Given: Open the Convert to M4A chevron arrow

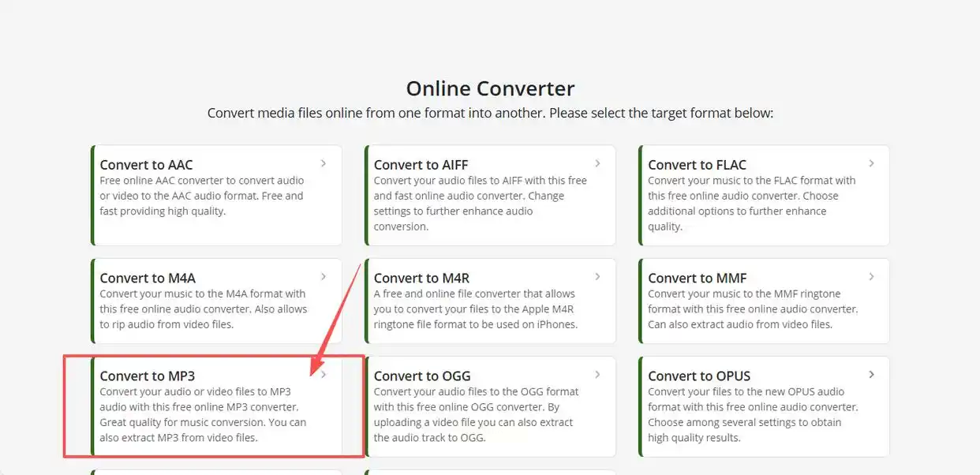Looking at the screenshot, I should (324, 277).
